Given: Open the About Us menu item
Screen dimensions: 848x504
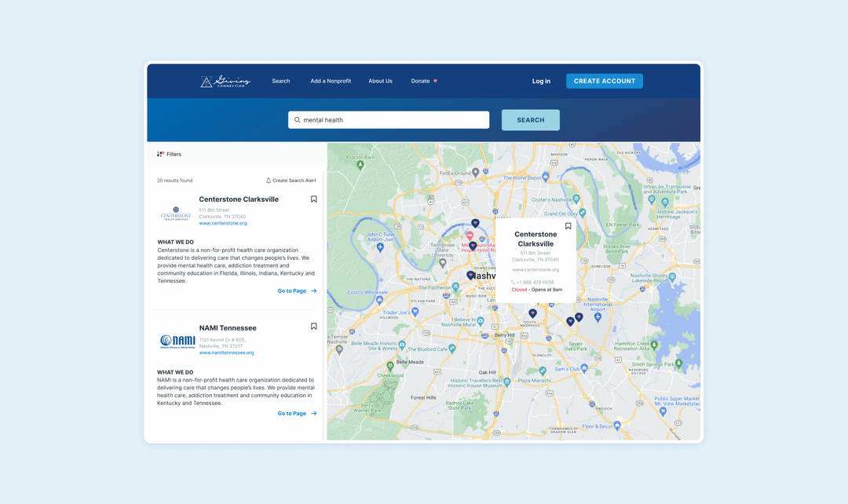Looking at the screenshot, I should tap(380, 80).
